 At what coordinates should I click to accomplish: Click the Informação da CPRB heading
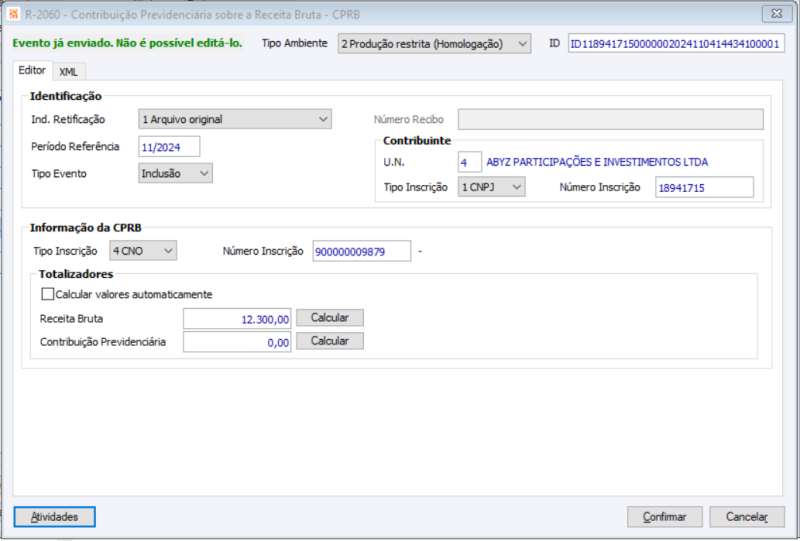click(x=86, y=228)
